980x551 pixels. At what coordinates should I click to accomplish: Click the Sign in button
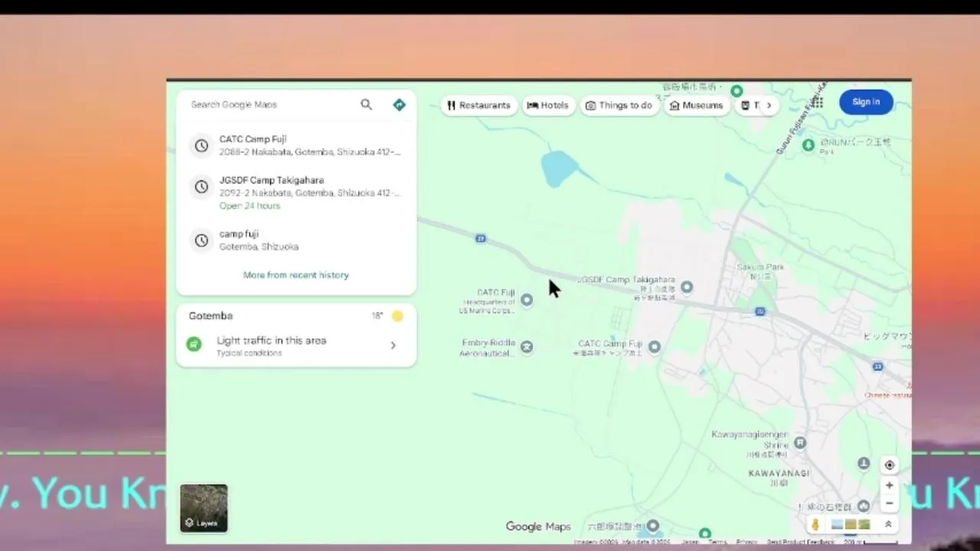866,102
